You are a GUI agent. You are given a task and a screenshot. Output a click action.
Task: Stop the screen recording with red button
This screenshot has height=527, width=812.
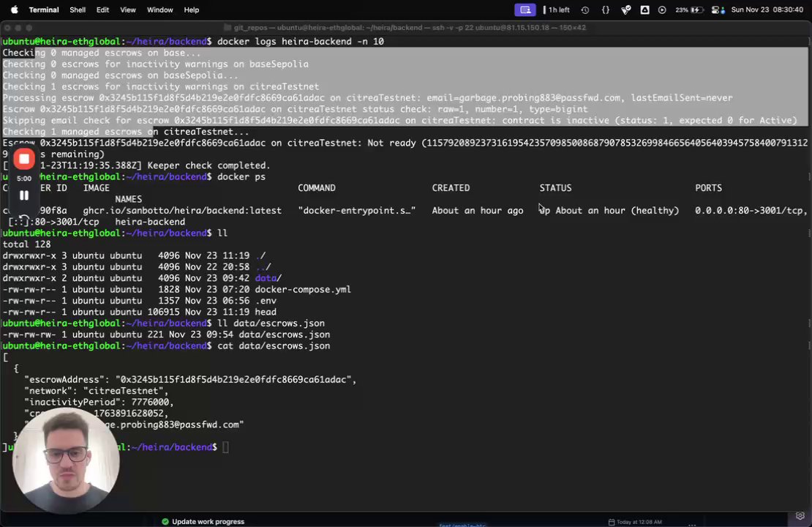tap(24, 159)
